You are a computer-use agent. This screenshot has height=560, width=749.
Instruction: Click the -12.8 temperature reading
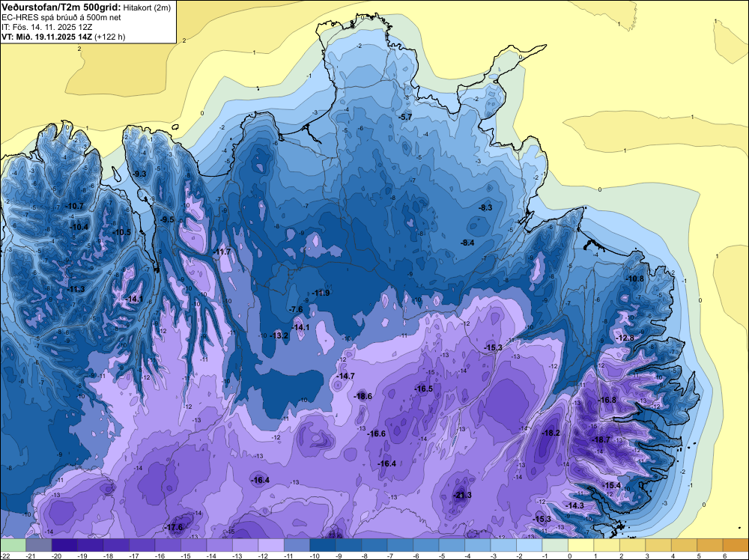(625, 338)
